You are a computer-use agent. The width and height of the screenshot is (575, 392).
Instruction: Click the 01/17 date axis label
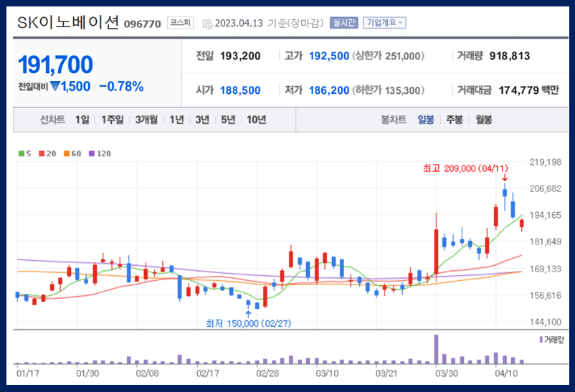click(x=28, y=373)
